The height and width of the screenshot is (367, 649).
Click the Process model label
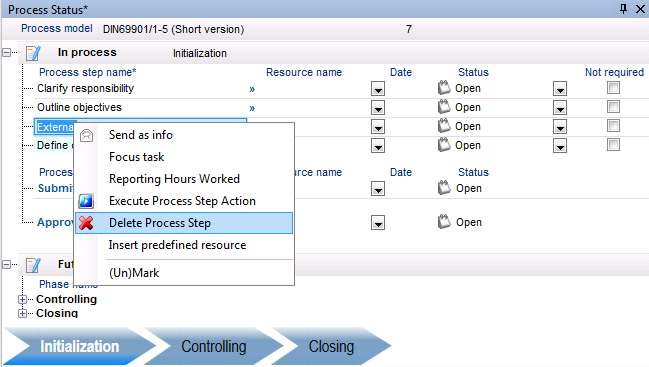57,29
